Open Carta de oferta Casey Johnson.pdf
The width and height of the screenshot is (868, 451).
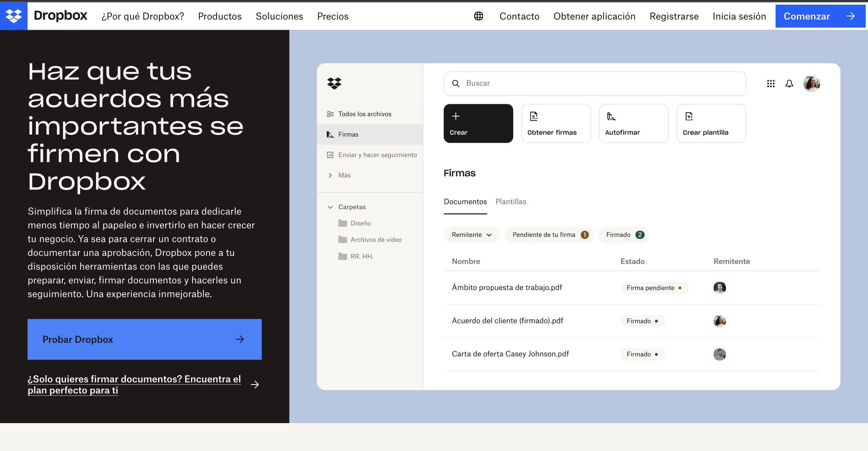510,354
